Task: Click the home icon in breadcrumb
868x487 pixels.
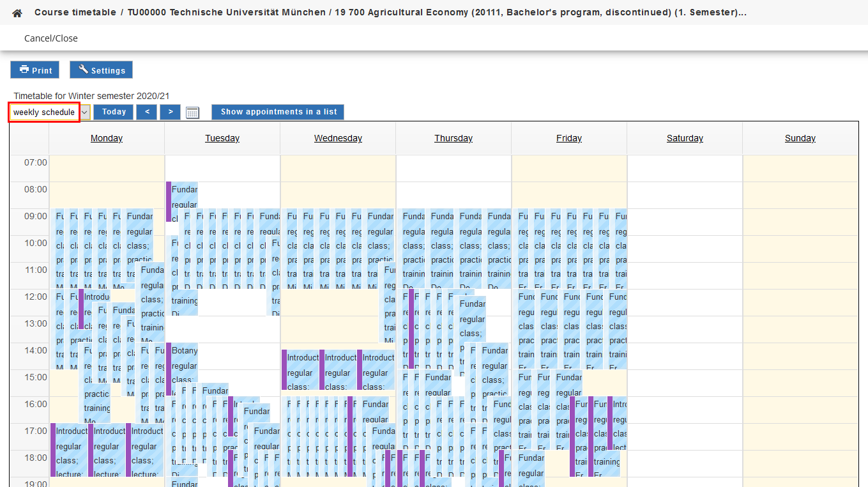Action: tap(17, 13)
